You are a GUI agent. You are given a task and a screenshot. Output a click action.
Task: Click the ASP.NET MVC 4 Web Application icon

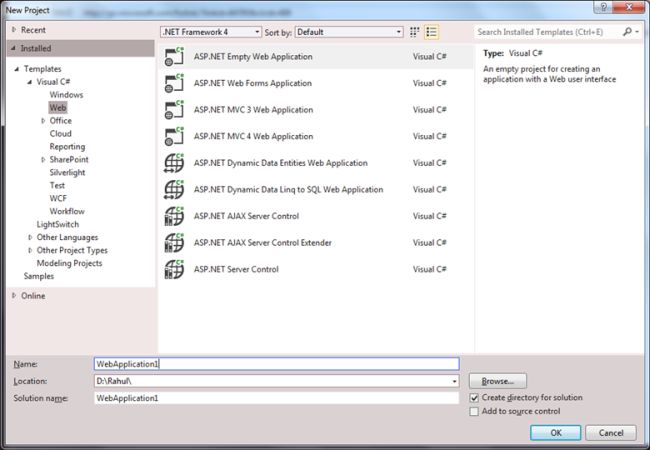point(174,136)
